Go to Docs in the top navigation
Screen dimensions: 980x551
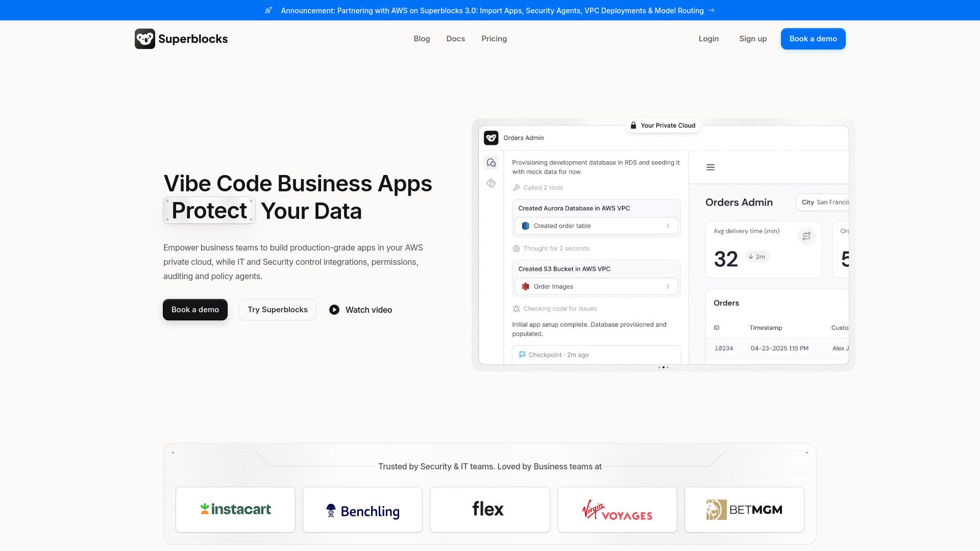point(456,39)
